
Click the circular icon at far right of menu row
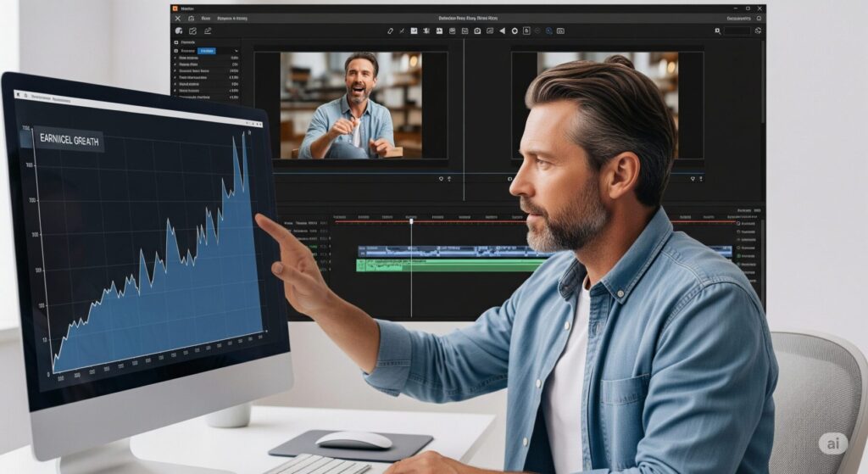coord(759,19)
